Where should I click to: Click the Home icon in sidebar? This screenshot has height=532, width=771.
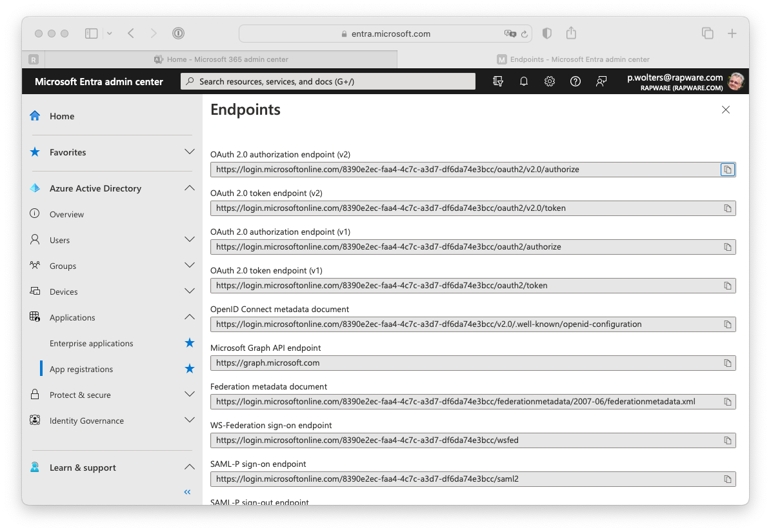(35, 116)
